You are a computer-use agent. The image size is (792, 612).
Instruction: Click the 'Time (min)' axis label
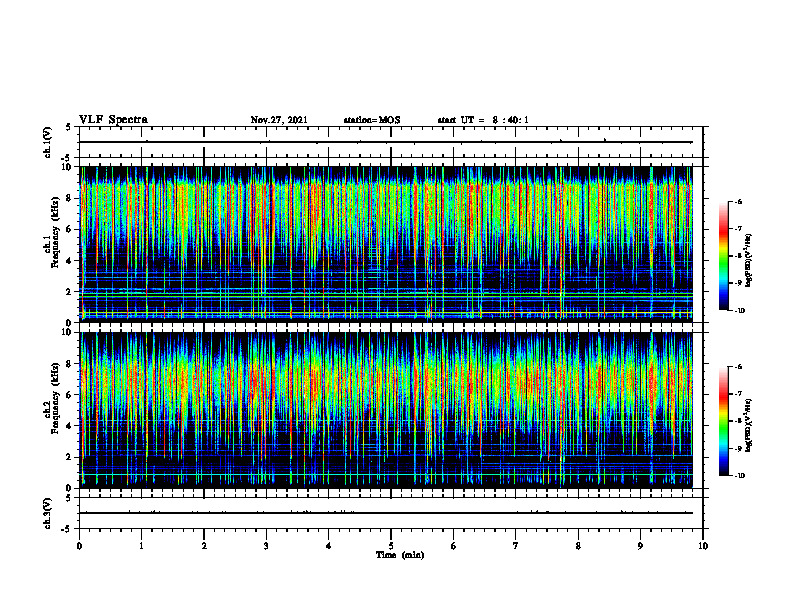pos(400,555)
